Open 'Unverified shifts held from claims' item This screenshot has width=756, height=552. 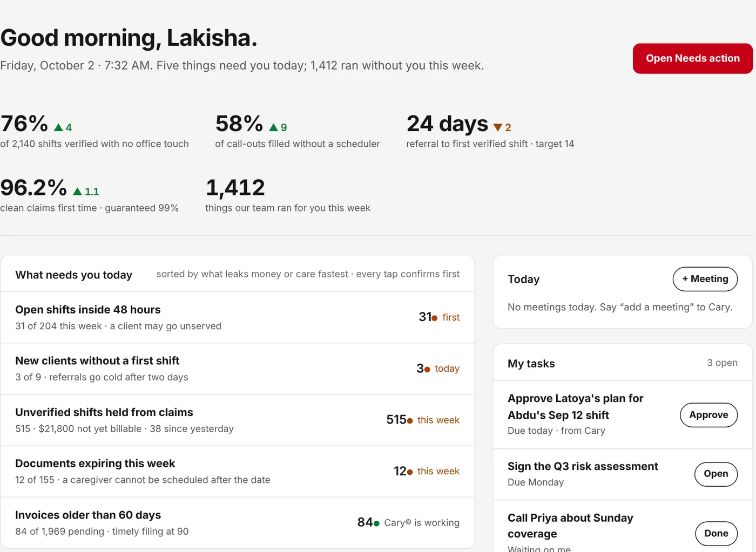tap(238, 420)
